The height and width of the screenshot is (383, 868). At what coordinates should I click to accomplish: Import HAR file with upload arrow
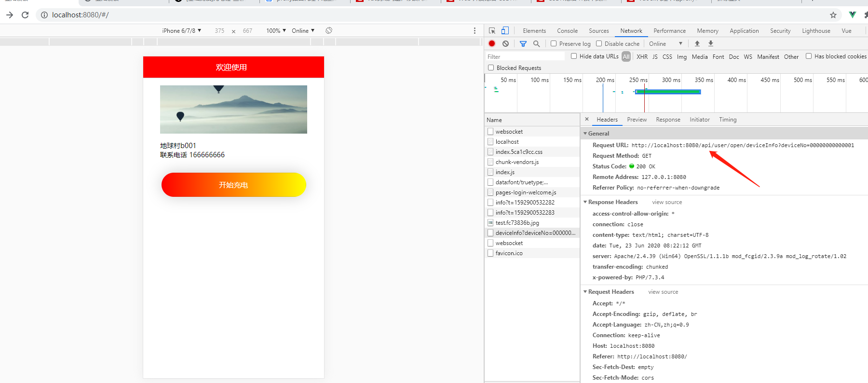coord(697,43)
